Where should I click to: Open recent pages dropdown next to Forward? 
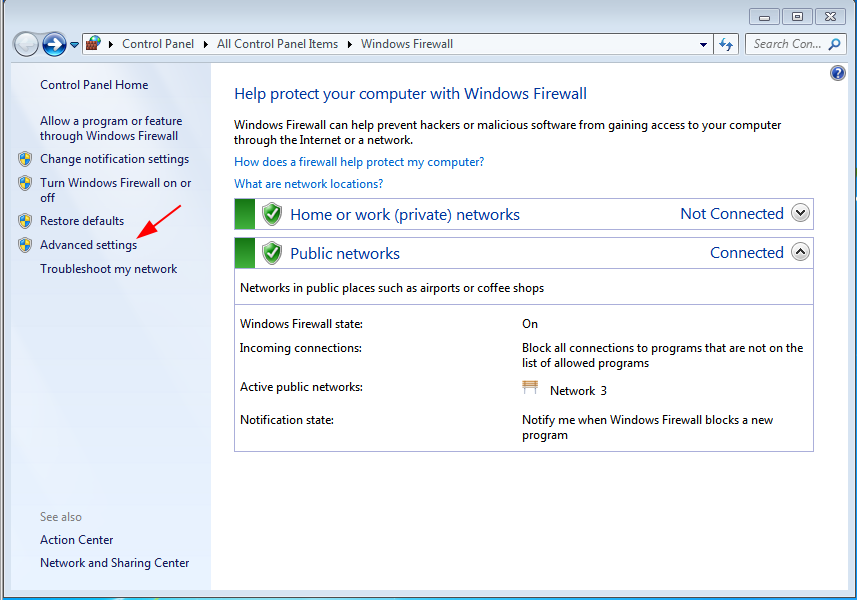74,45
